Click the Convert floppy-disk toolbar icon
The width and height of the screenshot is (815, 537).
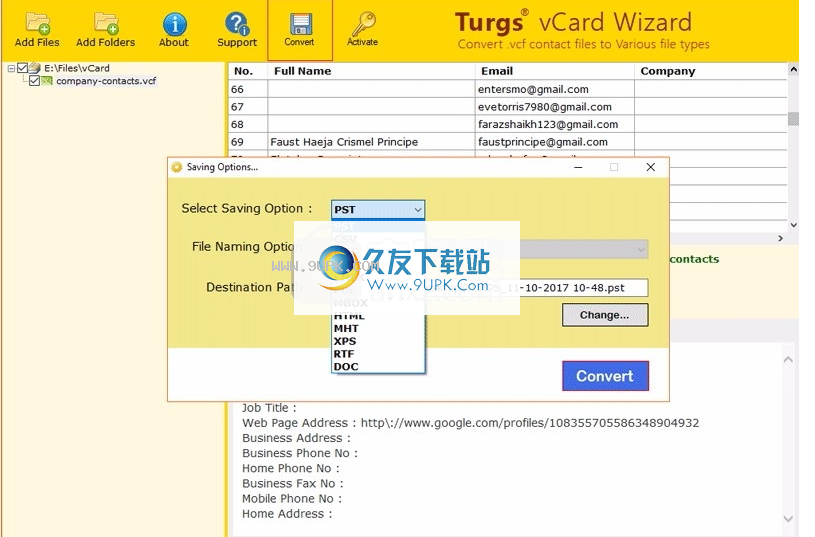click(301, 24)
